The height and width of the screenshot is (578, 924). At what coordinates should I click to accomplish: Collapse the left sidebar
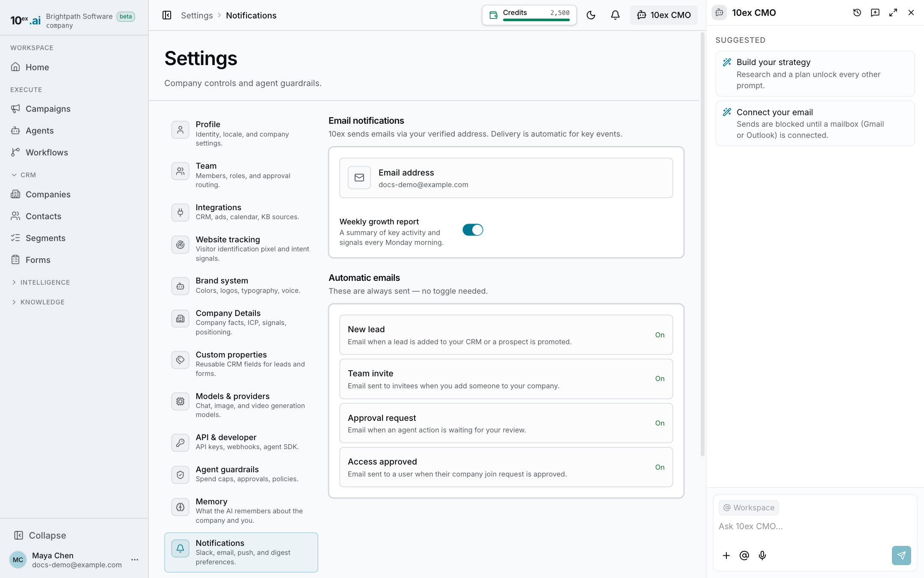tap(40, 535)
